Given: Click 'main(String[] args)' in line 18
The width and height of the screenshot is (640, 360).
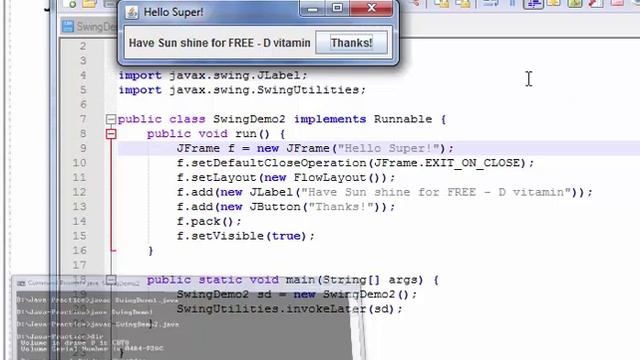Looking at the screenshot, I should 354,280.
